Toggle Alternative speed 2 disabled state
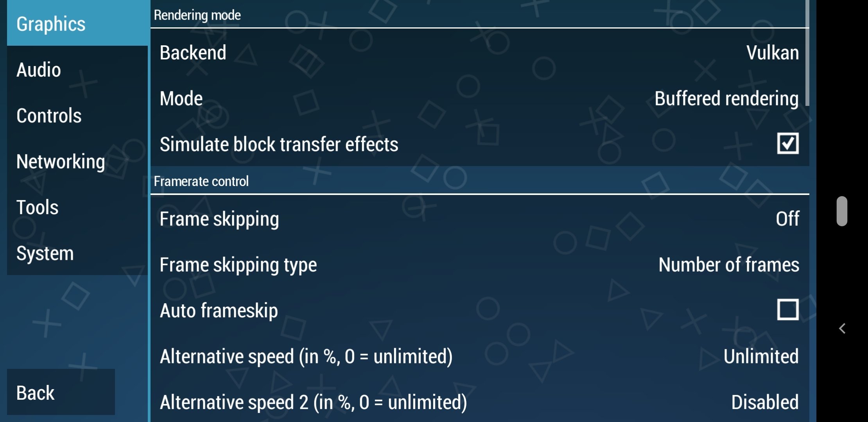Image resolution: width=868 pixels, height=422 pixels. [x=766, y=402]
